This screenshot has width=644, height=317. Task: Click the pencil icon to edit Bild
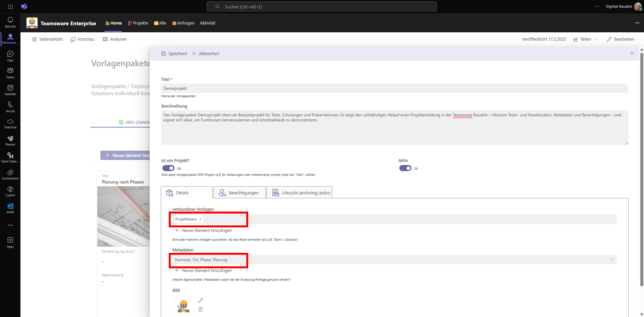[x=201, y=301]
